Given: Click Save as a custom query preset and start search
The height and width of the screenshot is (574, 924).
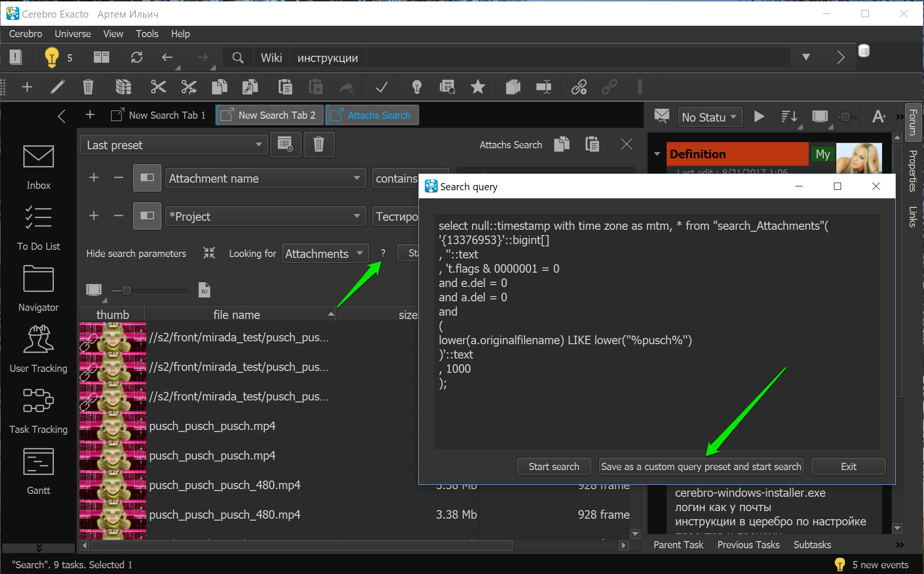Looking at the screenshot, I should click(701, 466).
